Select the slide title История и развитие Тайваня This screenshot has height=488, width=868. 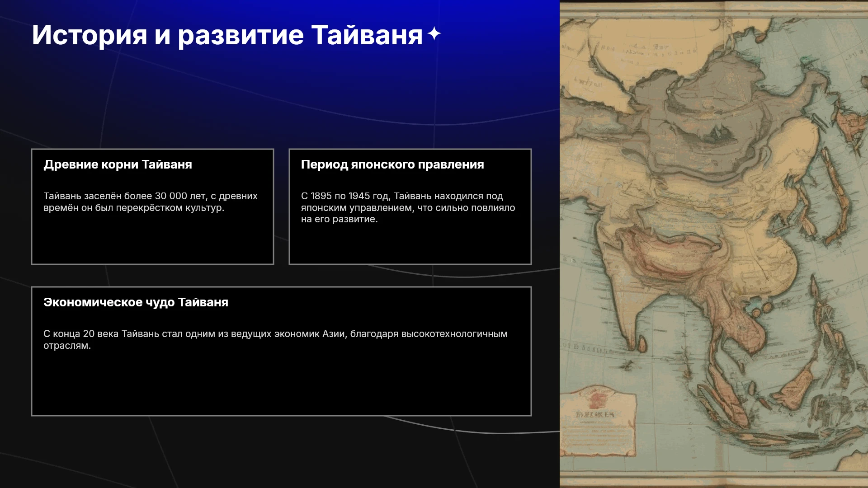point(227,35)
